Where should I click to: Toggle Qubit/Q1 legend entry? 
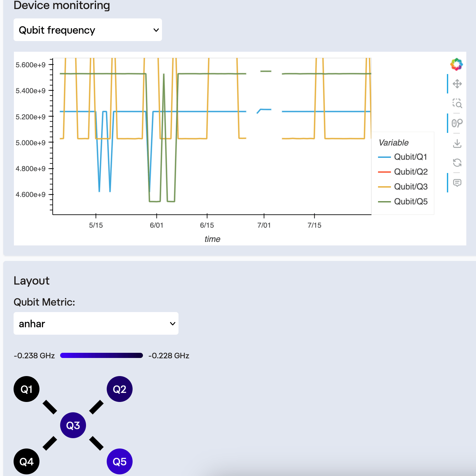pos(403,157)
